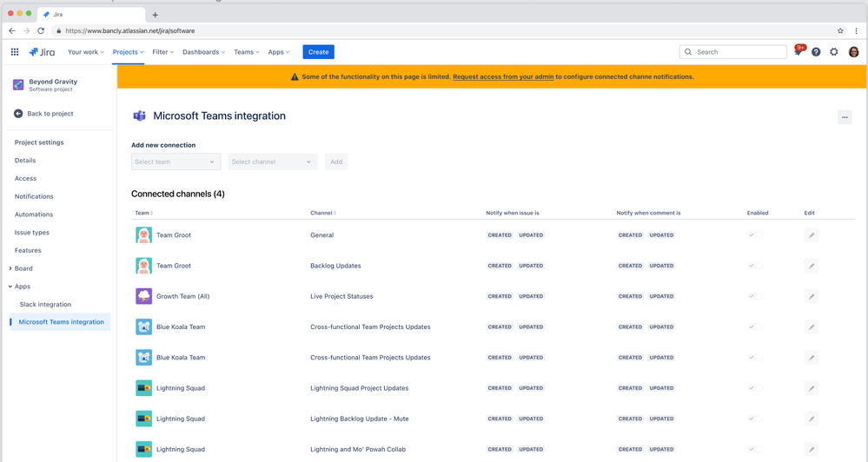Click the Growth Team (All) avatar
Screen dimensions: 868x462
pyautogui.click(x=144, y=296)
